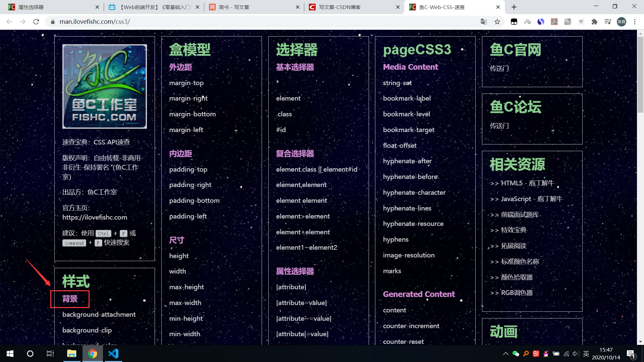Click the address bar URL field
The width and height of the screenshot is (644, 362).
click(235, 22)
